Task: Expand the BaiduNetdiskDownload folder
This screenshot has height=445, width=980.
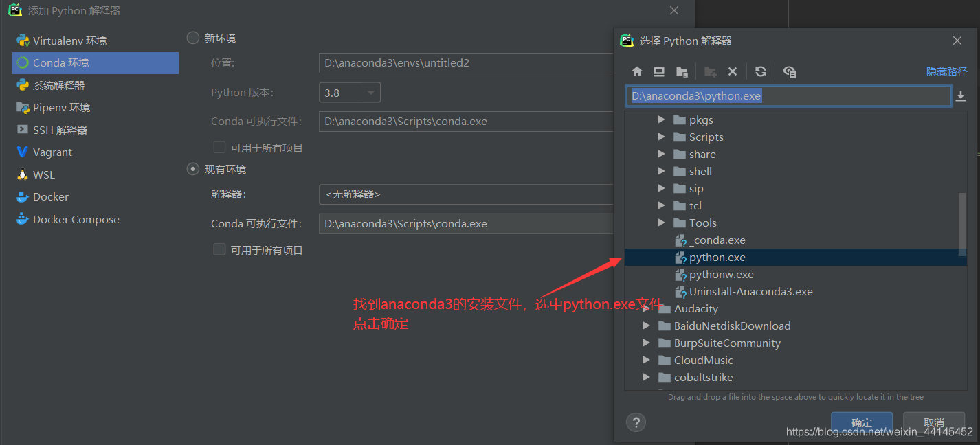Action: (x=646, y=326)
